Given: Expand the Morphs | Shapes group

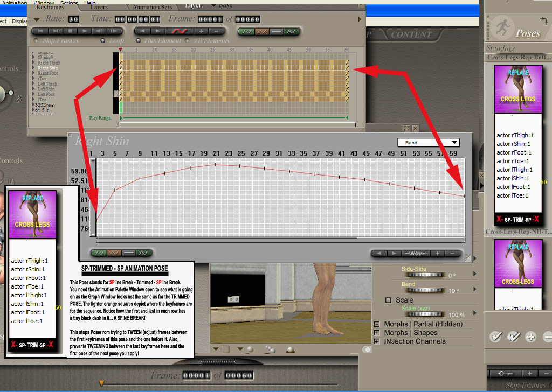Looking at the screenshot, I should point(377,333).
